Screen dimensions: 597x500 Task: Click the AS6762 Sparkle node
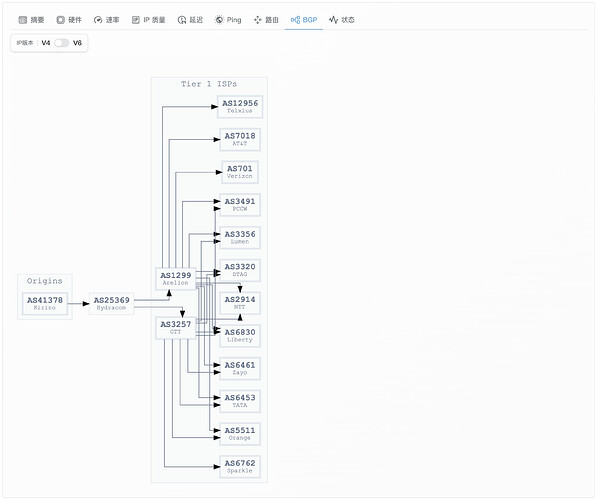pyautogui.click(x=240, y=467)
